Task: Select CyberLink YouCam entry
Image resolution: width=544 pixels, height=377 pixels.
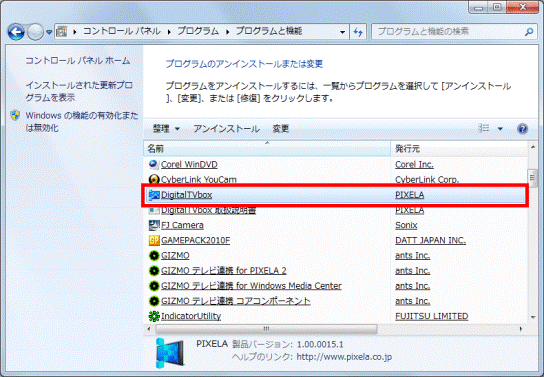Action: tap(199, 180)
